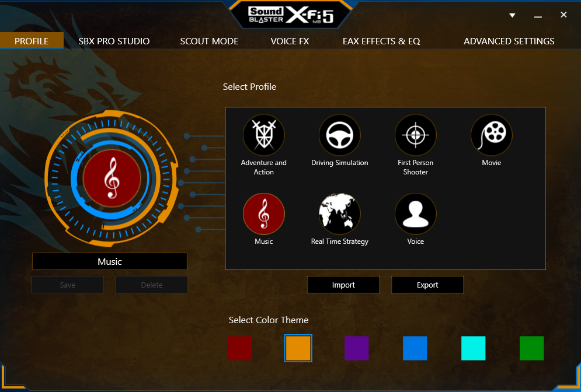Click the large active profile dial icon
Screen dimensions: 581x392
(x=112, y=178)
